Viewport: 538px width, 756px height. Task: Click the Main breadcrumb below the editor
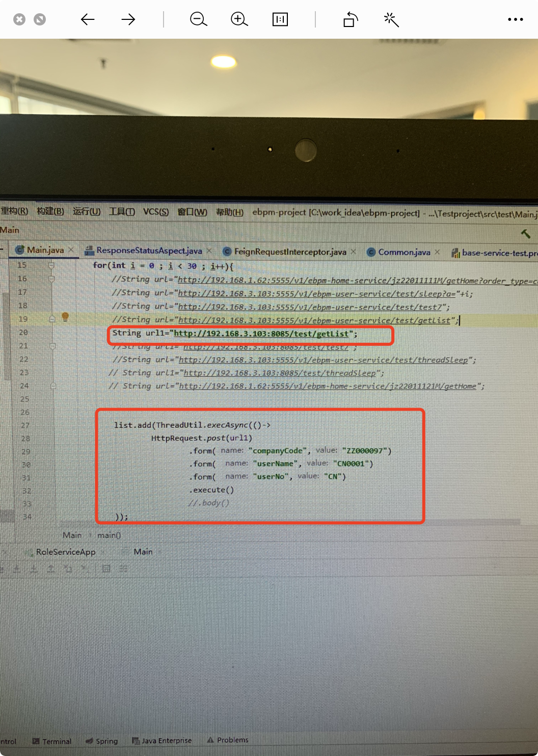72,535
